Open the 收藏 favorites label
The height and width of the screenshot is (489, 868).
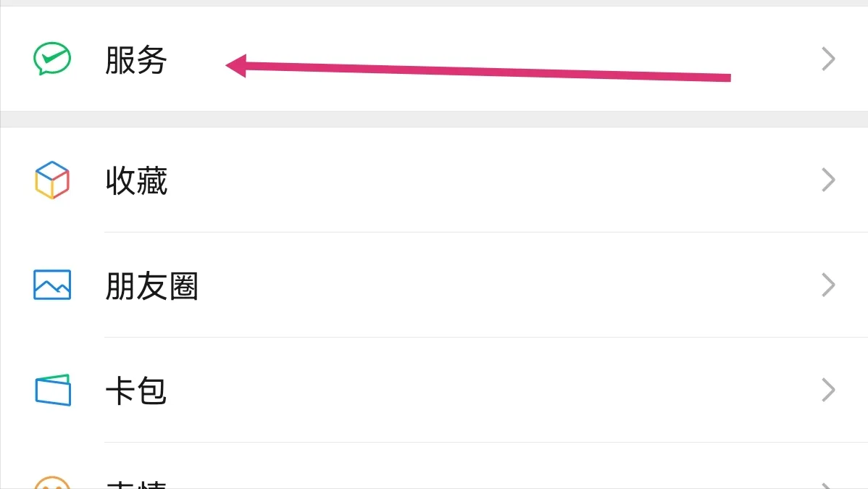(136, 180)
